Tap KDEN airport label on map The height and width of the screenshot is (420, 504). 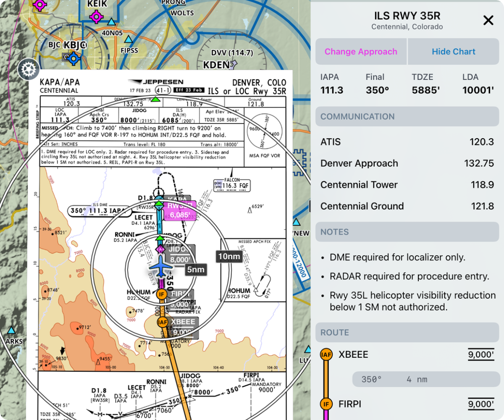217,65
